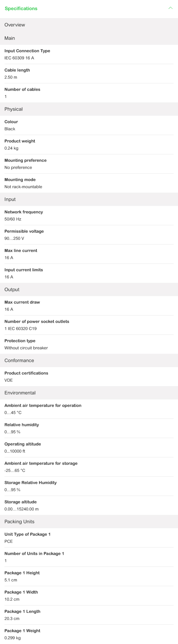Click the Permissible voltage label
Viewport: 178px width, 644px height.
click(24, 231)
